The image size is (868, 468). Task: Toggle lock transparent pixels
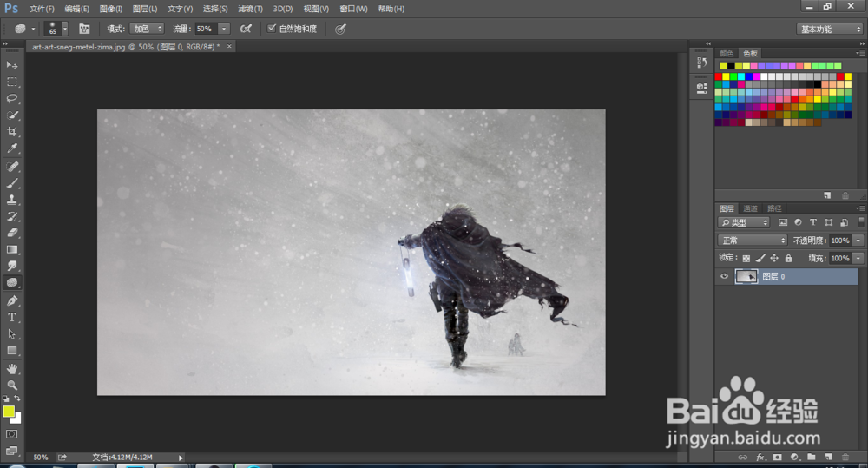(x=746, y=258)
